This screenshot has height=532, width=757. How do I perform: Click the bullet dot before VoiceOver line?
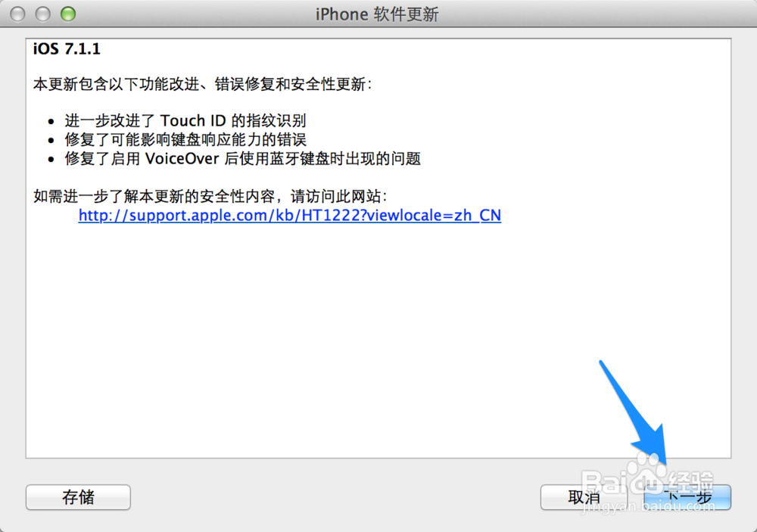[51, 160]
